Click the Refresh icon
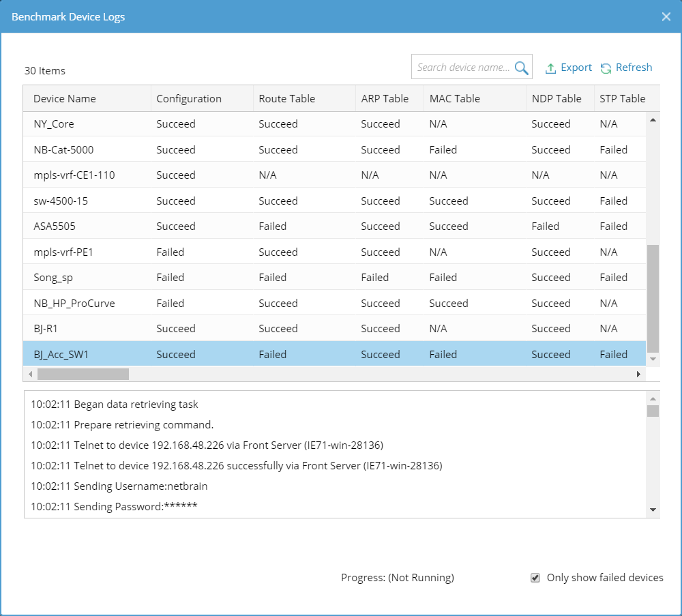The height and width of the screenshot is (616, 682). pos(606,68)
